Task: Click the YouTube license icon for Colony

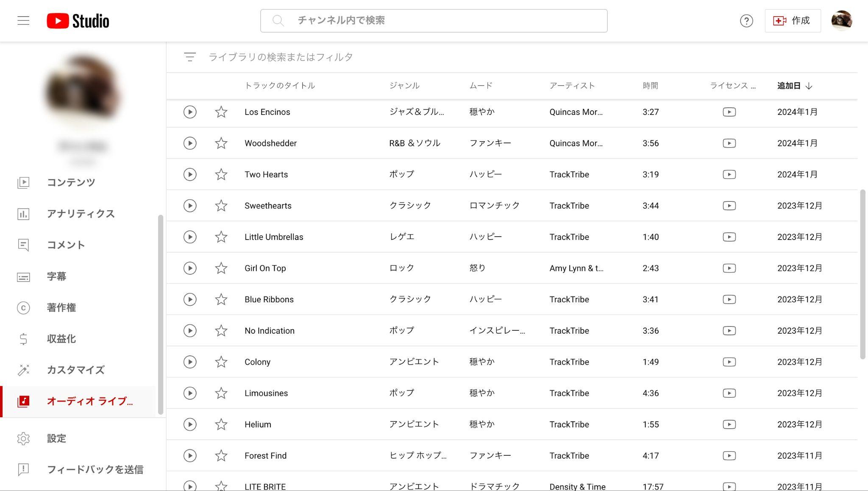Action: (x=729, y=362)
